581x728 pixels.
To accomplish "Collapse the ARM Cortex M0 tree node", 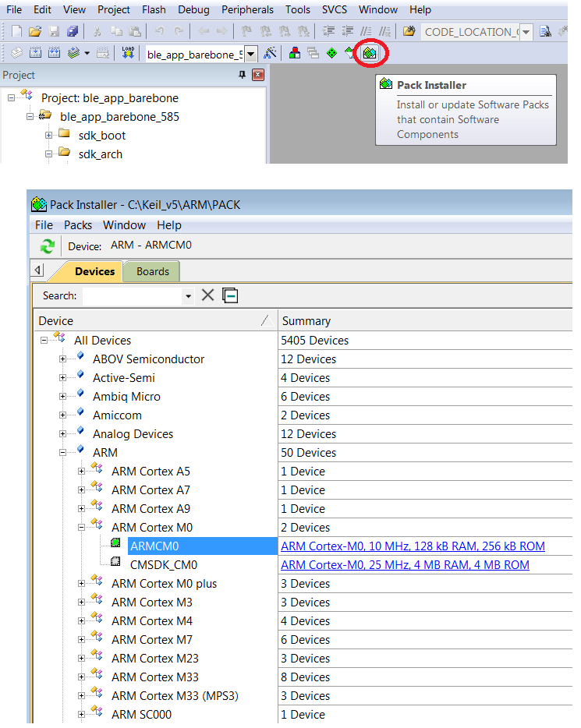I will [x=83, y=528].
